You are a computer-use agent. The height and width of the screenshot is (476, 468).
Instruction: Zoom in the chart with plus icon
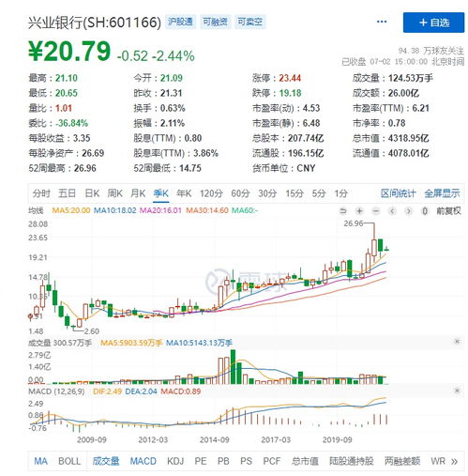click(359, 211)
